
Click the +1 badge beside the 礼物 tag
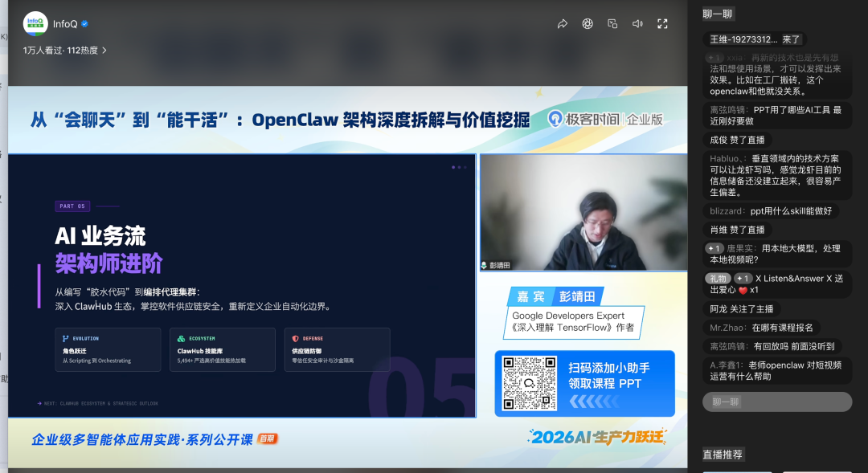743,279
